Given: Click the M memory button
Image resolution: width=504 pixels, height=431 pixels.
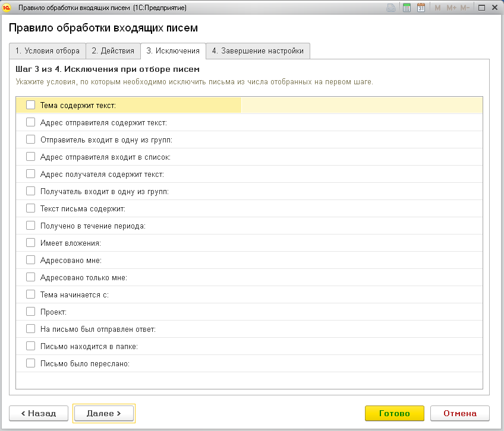Looking at the screenshot, I should coord(437,8).
